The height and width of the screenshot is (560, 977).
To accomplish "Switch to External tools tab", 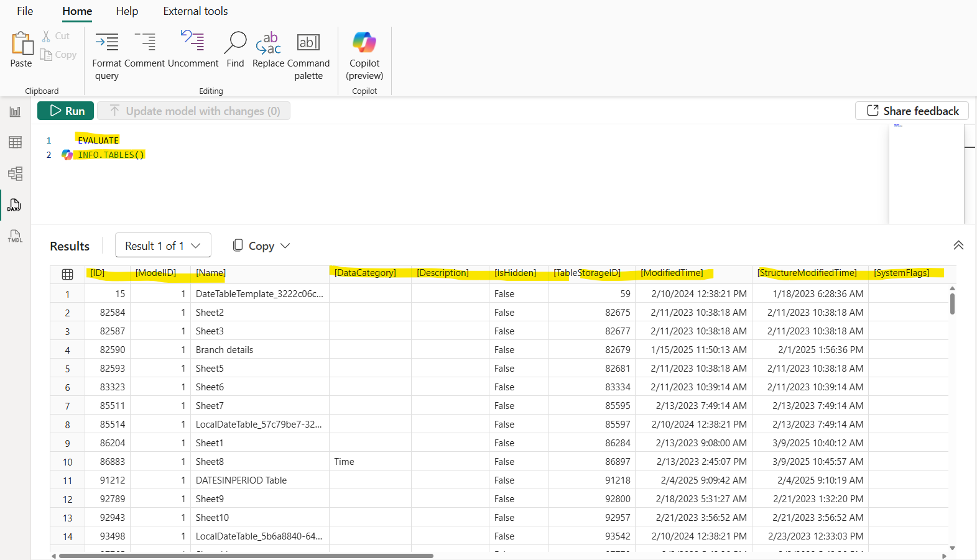I will click(195, 11).
